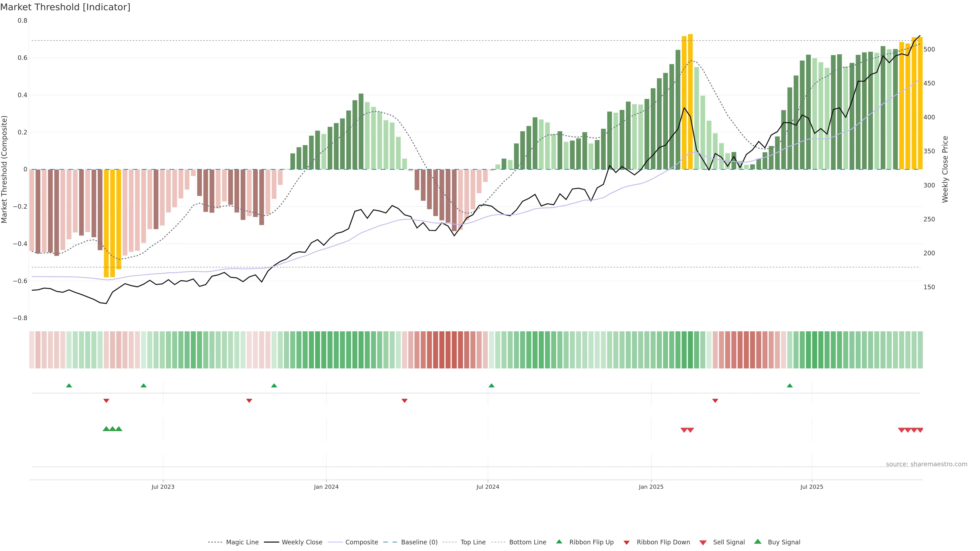Click the Jul 2025 x-axis label
This screenshot has width=980, height=551.
[x=812, y=487]
